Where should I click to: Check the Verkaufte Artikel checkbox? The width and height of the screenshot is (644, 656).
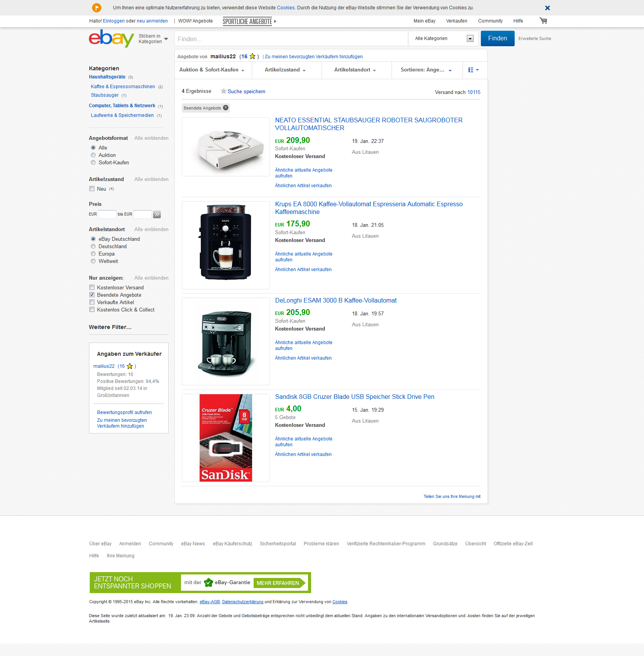(92, 302)
